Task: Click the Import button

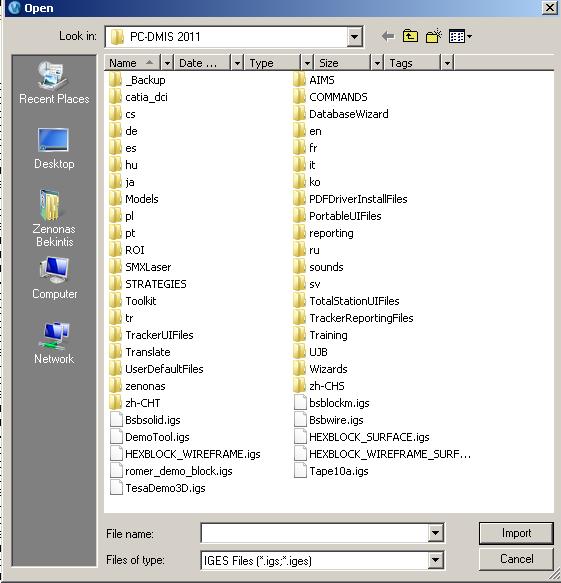Action: click(516, 533)
